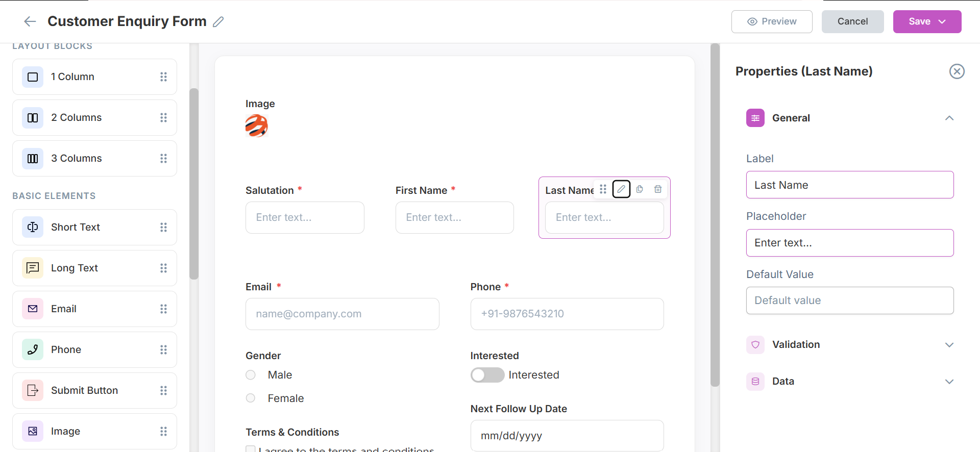Open the Save dropdown arrow
This screenshot has width=980, height=452.
pyautogui.click(x=942, y=21)
